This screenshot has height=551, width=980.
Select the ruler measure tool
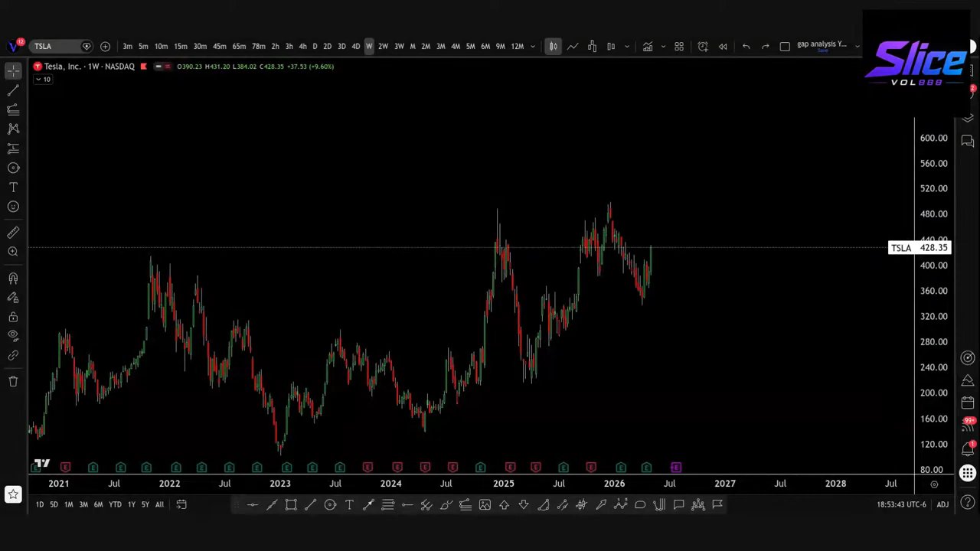click(13, 233)
